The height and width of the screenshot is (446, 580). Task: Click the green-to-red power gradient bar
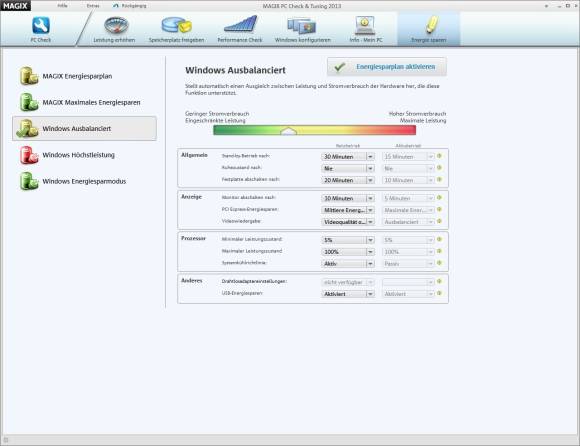pos(314,130)
